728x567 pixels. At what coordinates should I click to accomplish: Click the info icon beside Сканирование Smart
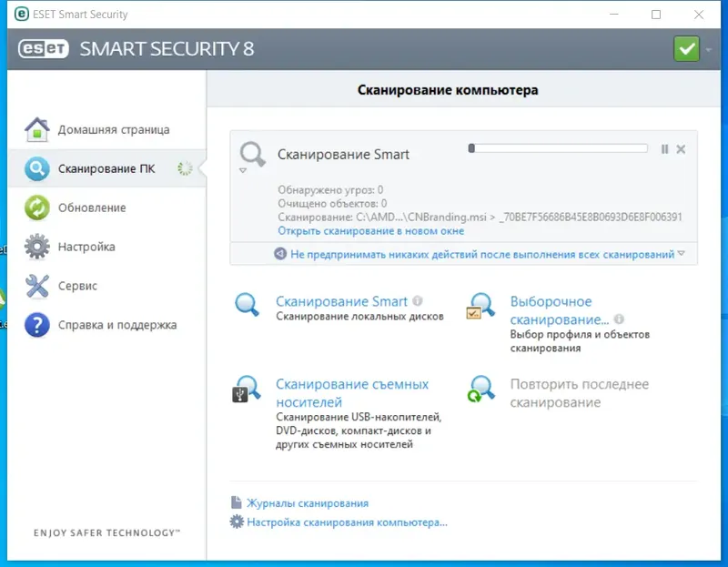coord(418,301)
